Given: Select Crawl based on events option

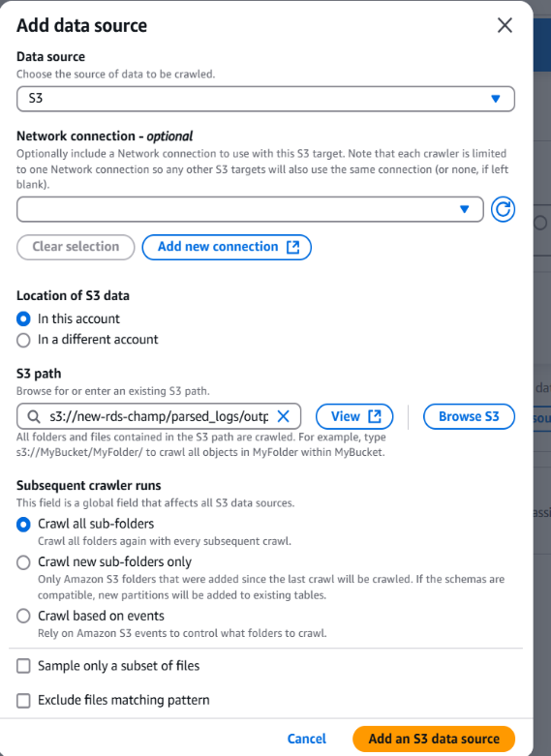Looking at the screenshot, I should click(x=23, y=617).
